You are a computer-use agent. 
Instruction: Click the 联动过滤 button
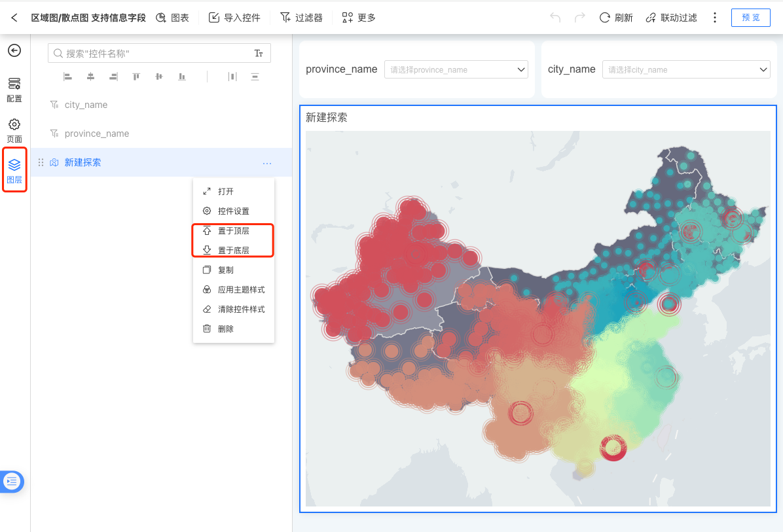click(x=671, y=18)
